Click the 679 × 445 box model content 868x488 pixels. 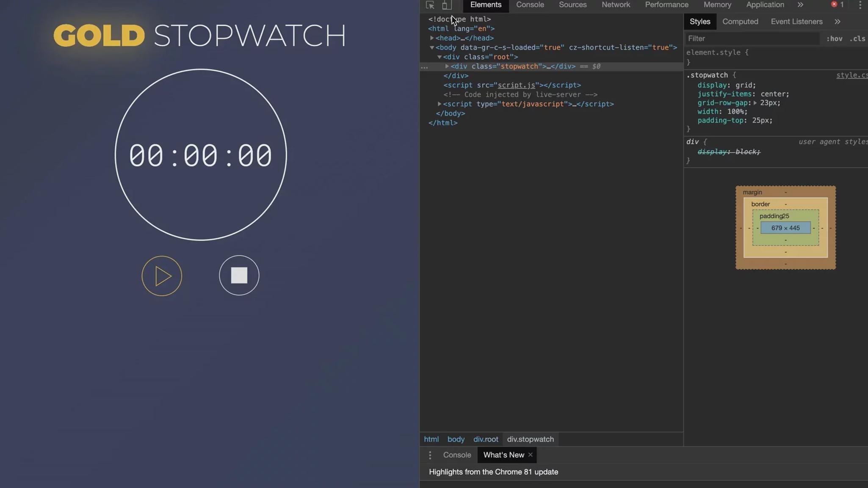click(x=785, y=228)
